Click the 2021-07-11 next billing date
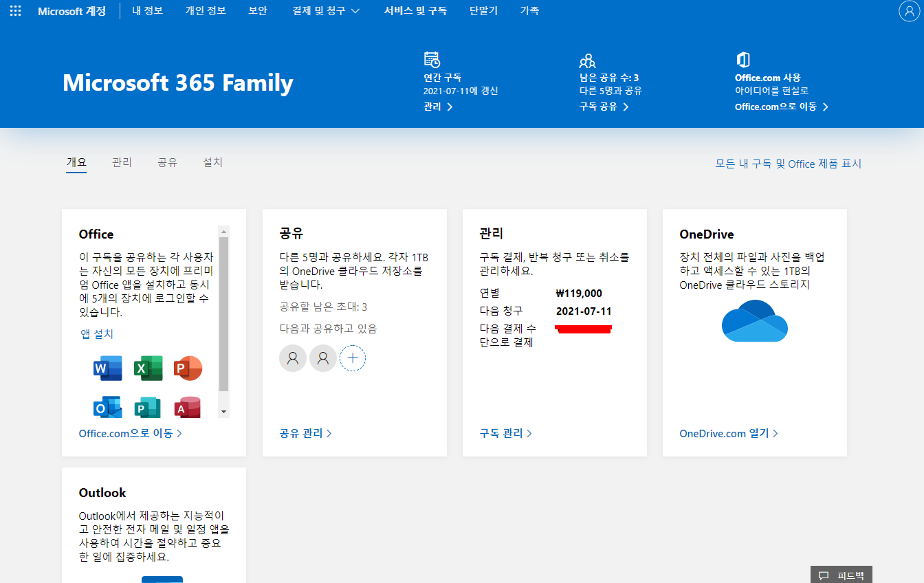The height and width of the screenshot is (583, 924). coord(584,311)
